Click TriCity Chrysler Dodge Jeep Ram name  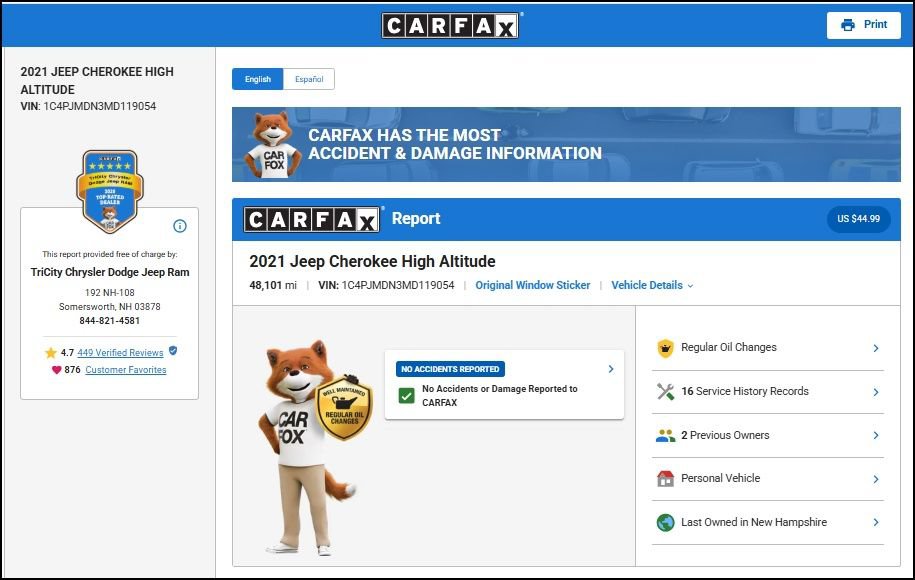[x=110, y=272]
